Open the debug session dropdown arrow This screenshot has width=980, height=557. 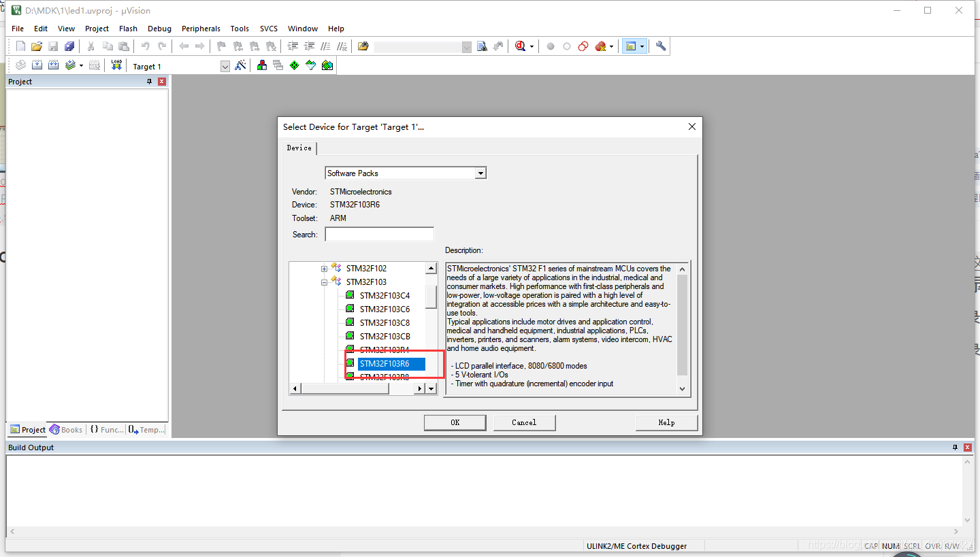pyautogui.click(x=532, y=46)
